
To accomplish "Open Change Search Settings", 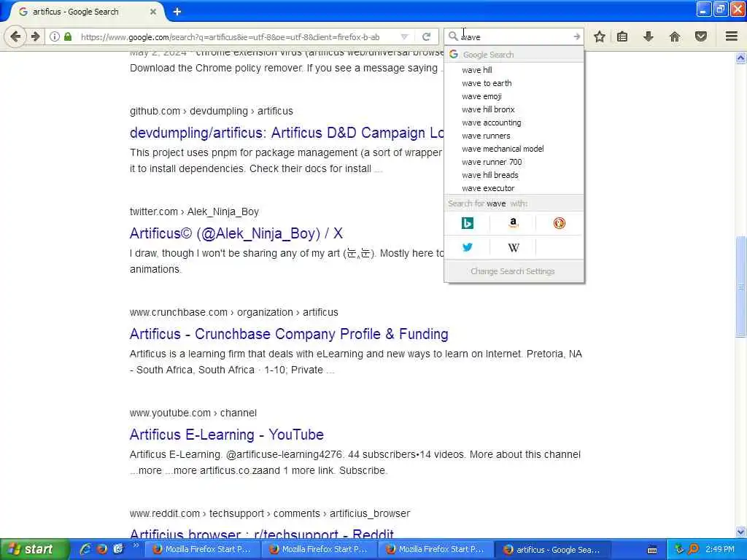I will pyautogui.click(x=513, y=271).
